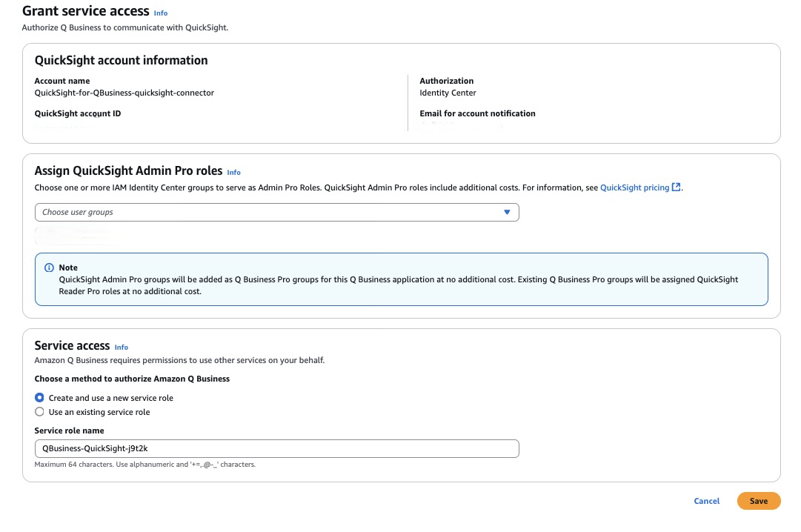Click the Save button
This screenshot has width=801, height=532.
pos(759,501)
